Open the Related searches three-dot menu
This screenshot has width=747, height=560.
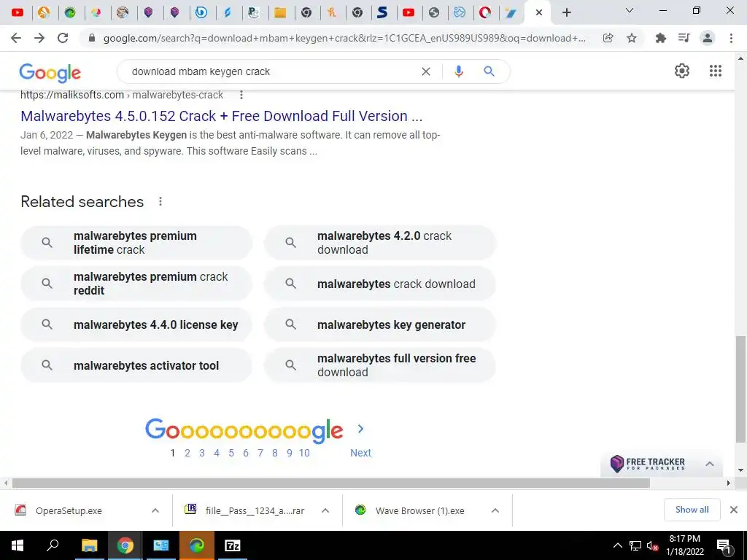click(160, 201)
